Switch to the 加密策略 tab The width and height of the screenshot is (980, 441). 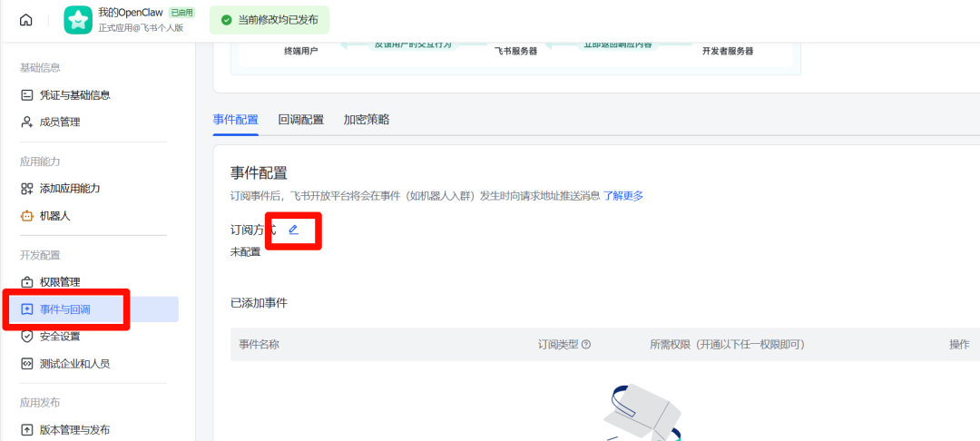point(367,120)
